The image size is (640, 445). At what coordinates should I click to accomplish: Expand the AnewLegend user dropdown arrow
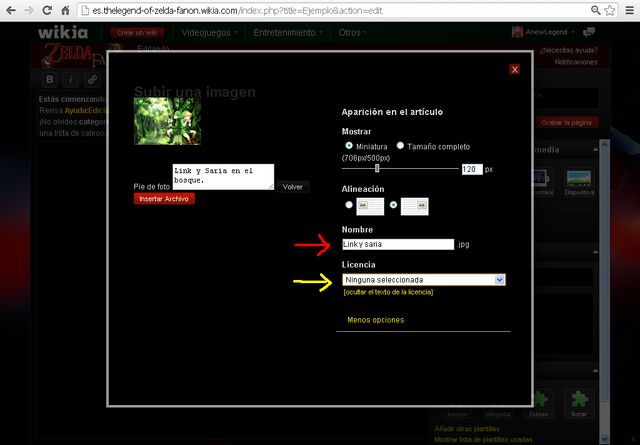(x=573, y=32)
